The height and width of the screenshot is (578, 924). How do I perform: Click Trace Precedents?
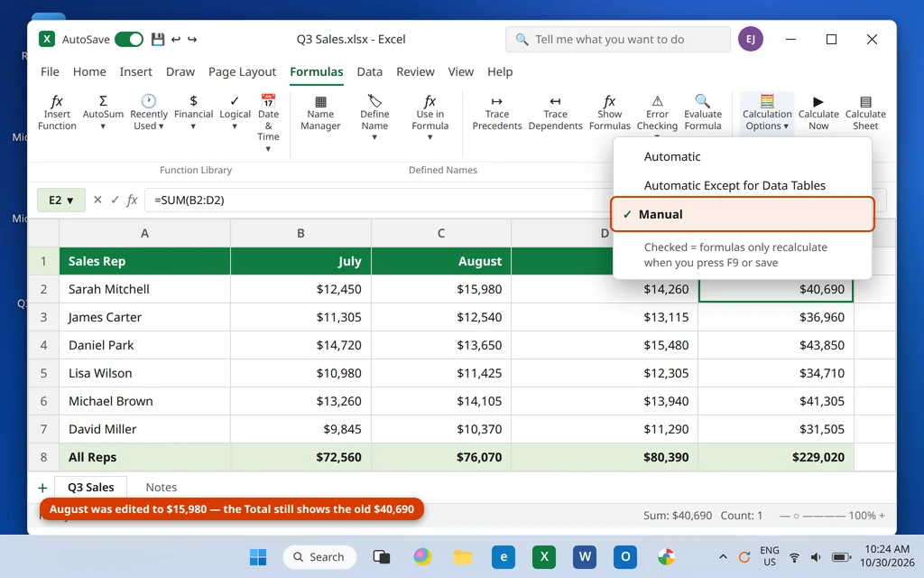pos(497,113)
